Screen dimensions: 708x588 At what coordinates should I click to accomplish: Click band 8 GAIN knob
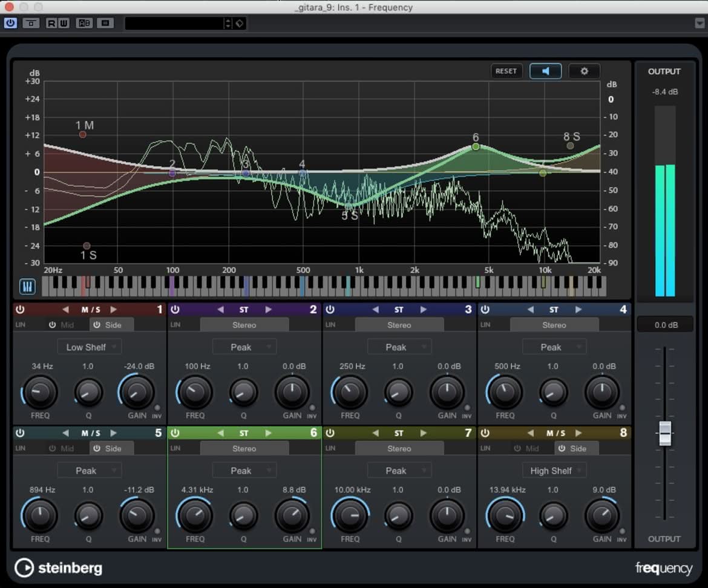602,515
